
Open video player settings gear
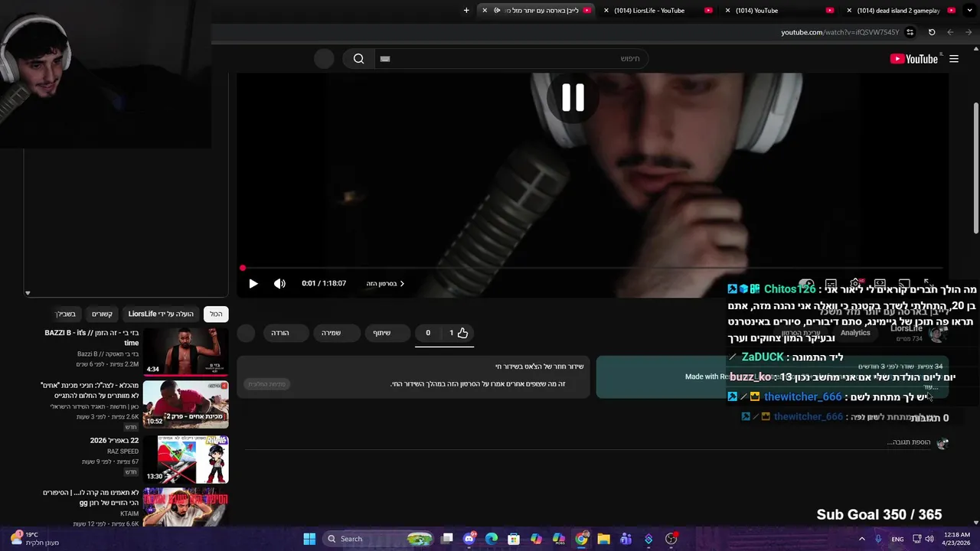(855, 284)
